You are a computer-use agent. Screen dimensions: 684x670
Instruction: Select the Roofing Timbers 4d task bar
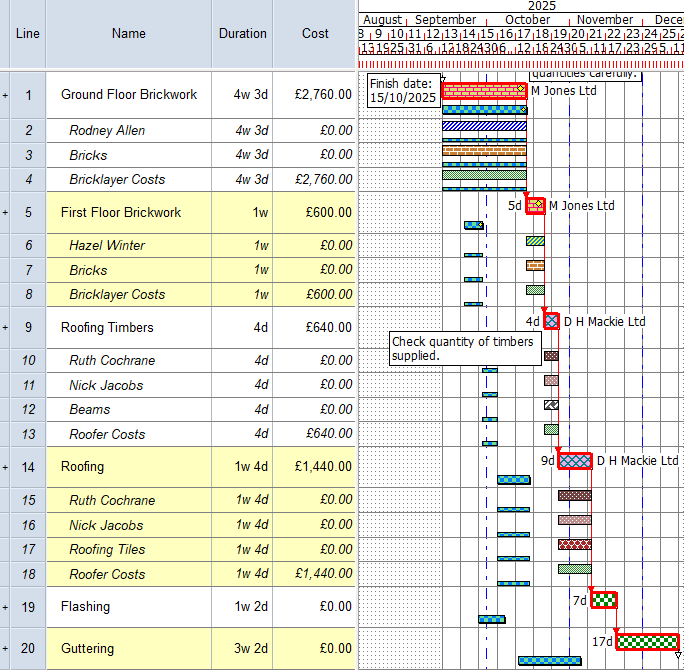[552, 321]
